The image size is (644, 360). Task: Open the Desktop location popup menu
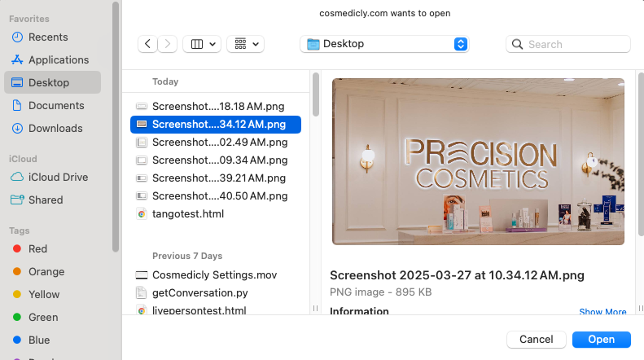pyautogui.click(x=384, y=44)
